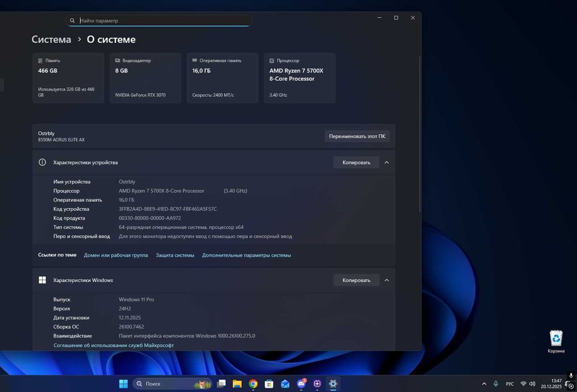Click the Процессор card icon
Screen dimensions: 577x392
pos(272,61)
